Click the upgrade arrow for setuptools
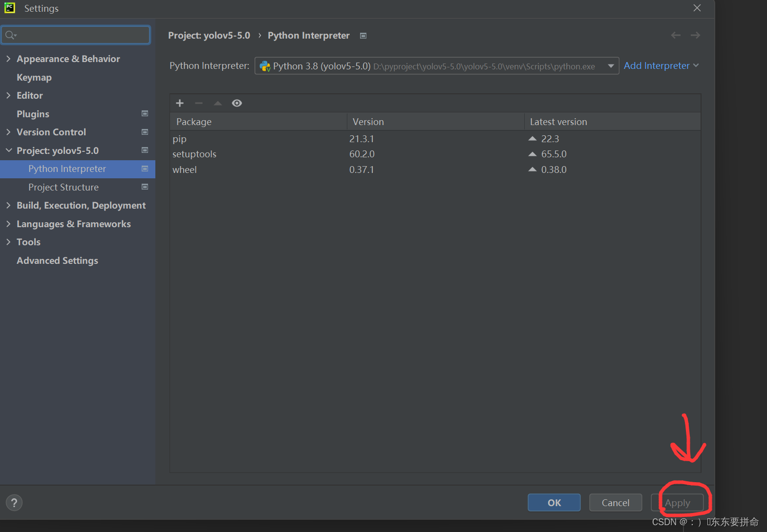 point(533,154)
